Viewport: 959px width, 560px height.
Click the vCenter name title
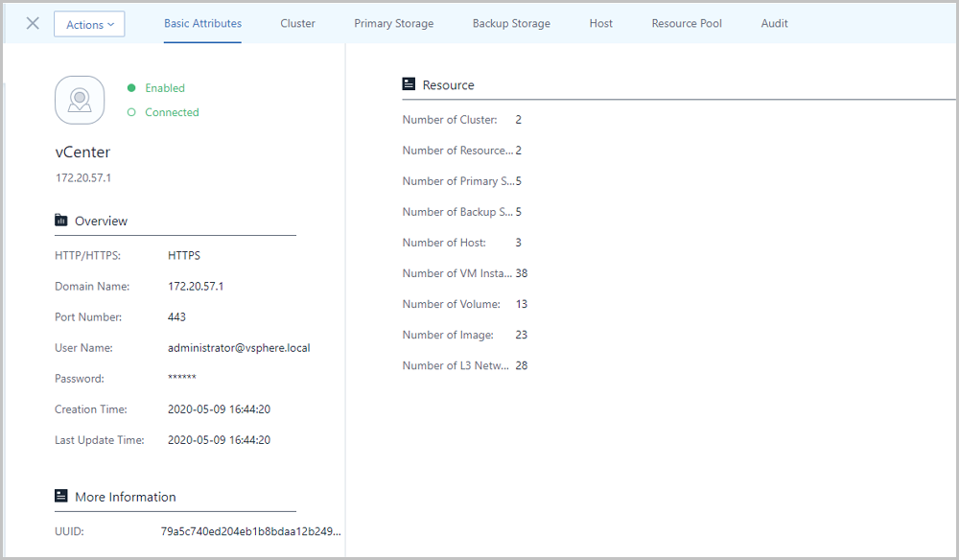pos(82,152)
